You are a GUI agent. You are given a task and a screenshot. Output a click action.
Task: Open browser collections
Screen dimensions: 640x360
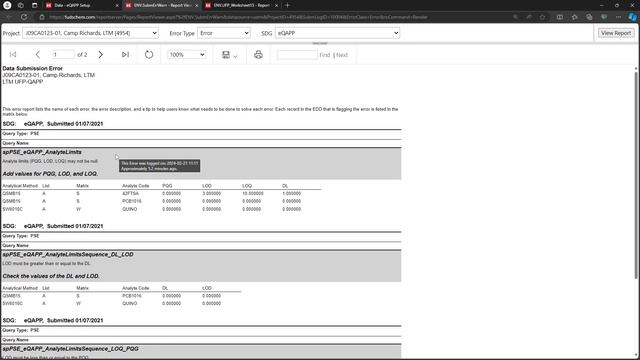[589, 17]
